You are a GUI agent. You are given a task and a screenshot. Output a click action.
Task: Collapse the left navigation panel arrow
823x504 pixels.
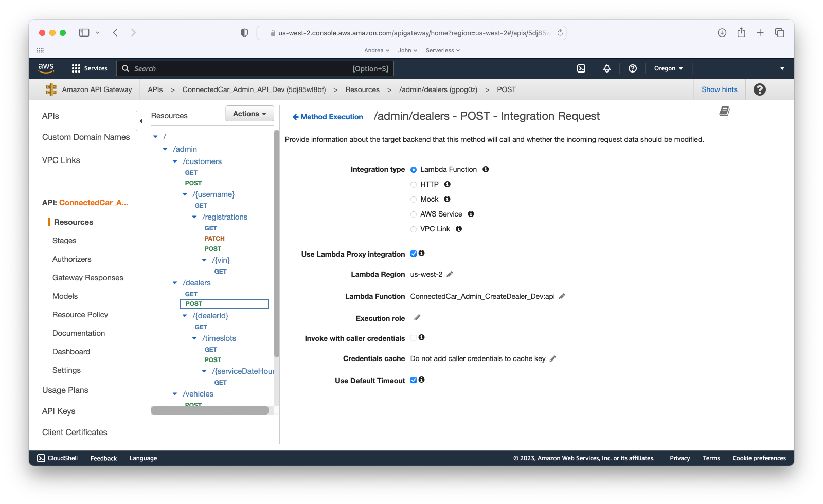[141, 121]
